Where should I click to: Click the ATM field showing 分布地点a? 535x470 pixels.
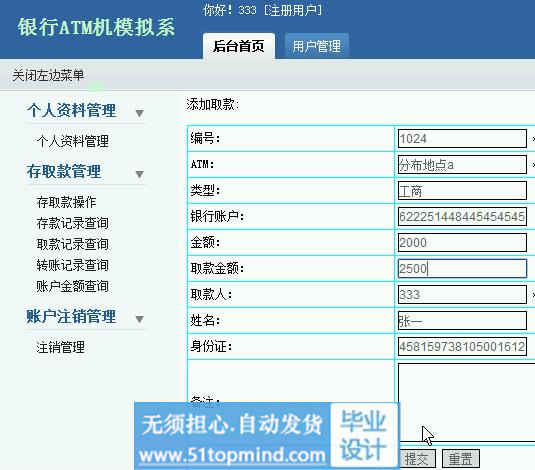pyautogui.click(x=462, y=165)
